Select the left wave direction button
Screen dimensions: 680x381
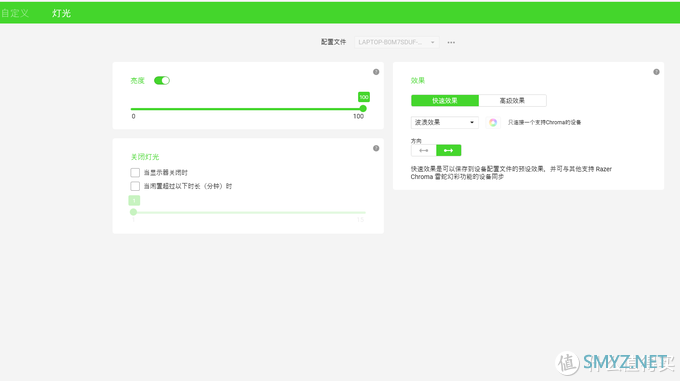[x=424, y=150]
